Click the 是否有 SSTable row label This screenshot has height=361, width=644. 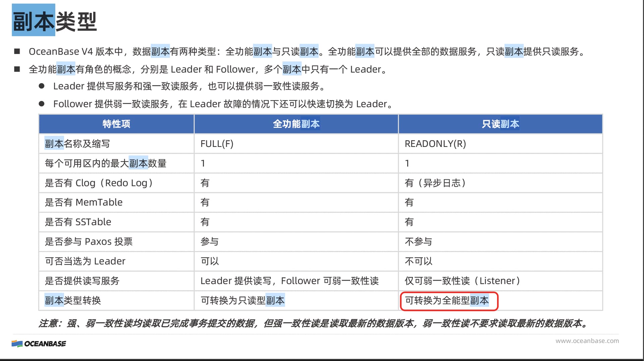pos(78,222)
